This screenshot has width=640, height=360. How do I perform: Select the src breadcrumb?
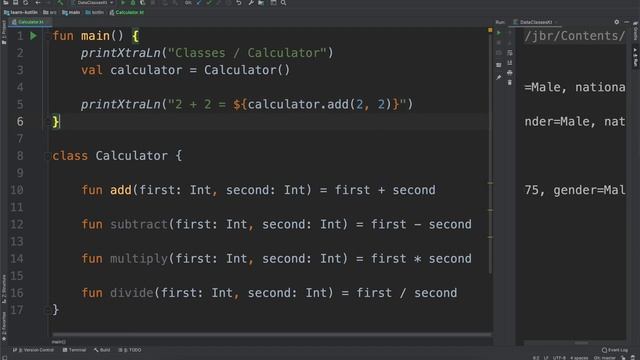tap(50, 12)
